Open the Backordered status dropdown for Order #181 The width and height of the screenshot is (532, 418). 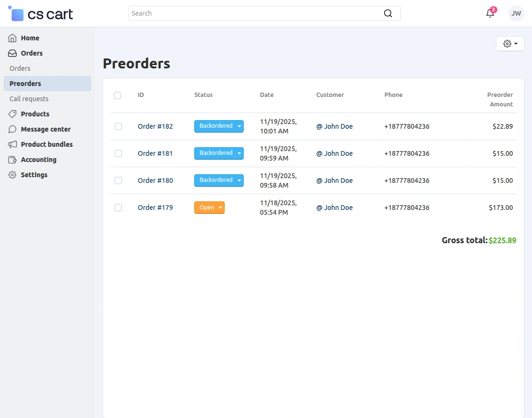coord(219,153)
